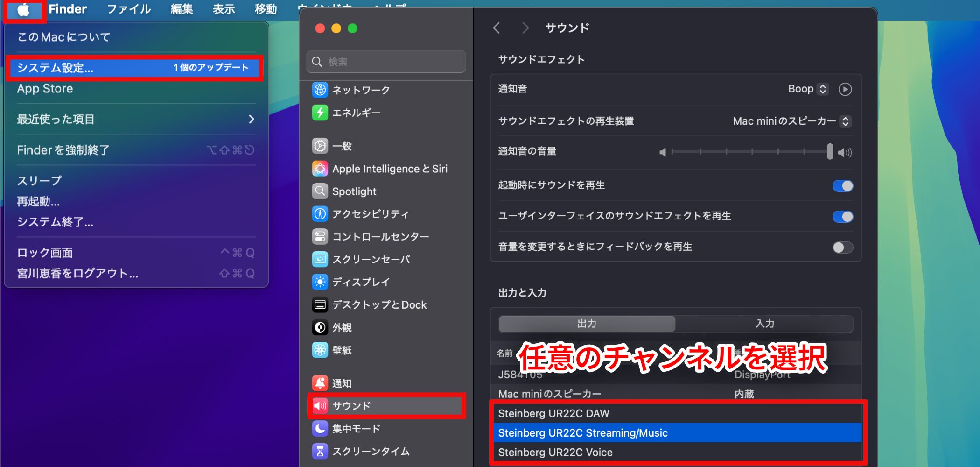Adjust the 通知音の音量 slider handle

tap(830, 151)
